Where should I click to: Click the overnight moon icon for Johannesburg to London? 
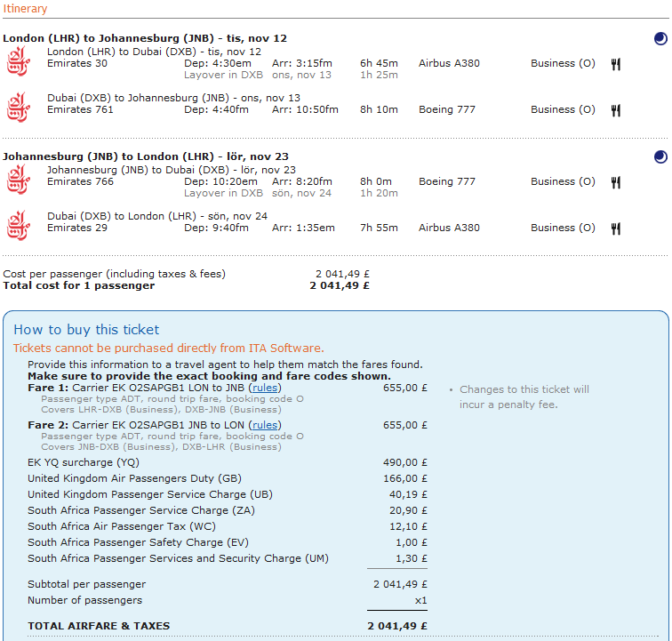pos(660,157)
